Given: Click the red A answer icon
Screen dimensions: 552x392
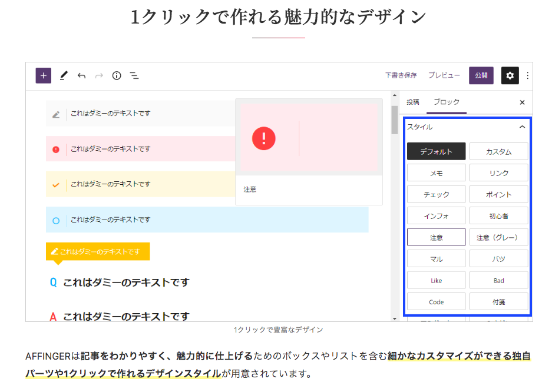Looking at the screenshot, I should pos(53,317).
